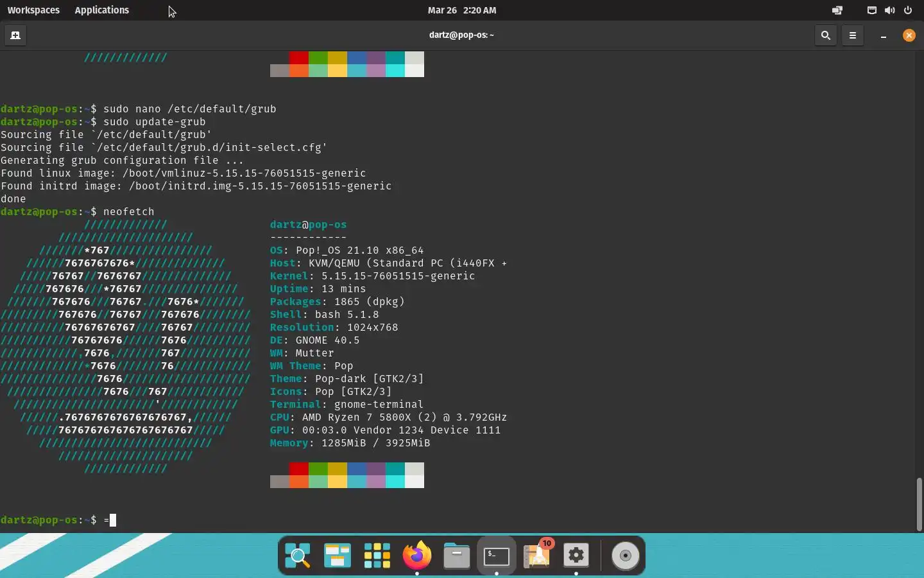Viewport: 924px width, 578px height.
Task: Click the blue swatch in lower palette
Action: coord(357,469)
